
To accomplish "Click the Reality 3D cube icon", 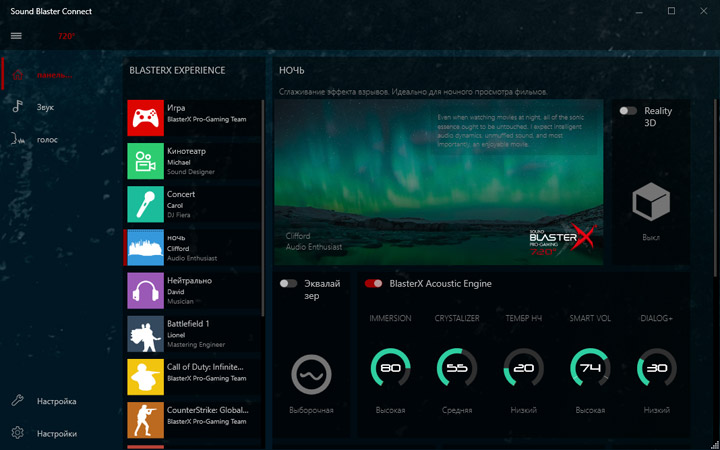I will click(651, 202).
